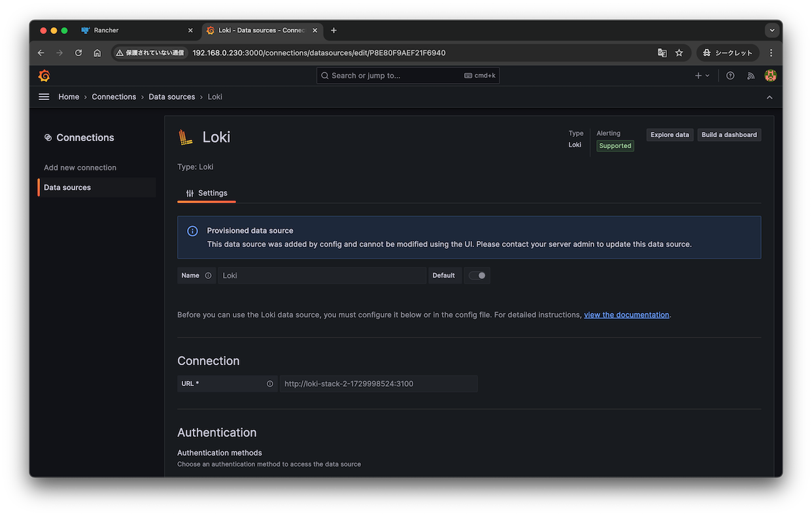Collapse the top bar with chevron

770,97
